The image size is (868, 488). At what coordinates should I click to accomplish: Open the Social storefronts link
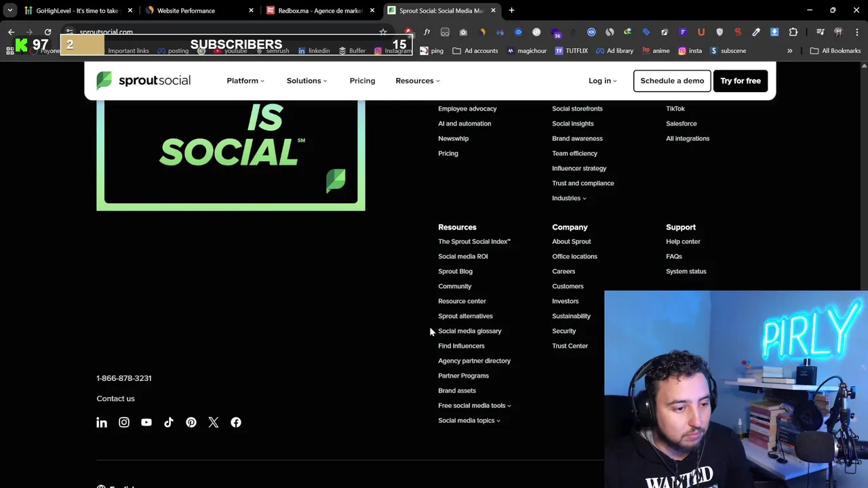coord(577,108)
